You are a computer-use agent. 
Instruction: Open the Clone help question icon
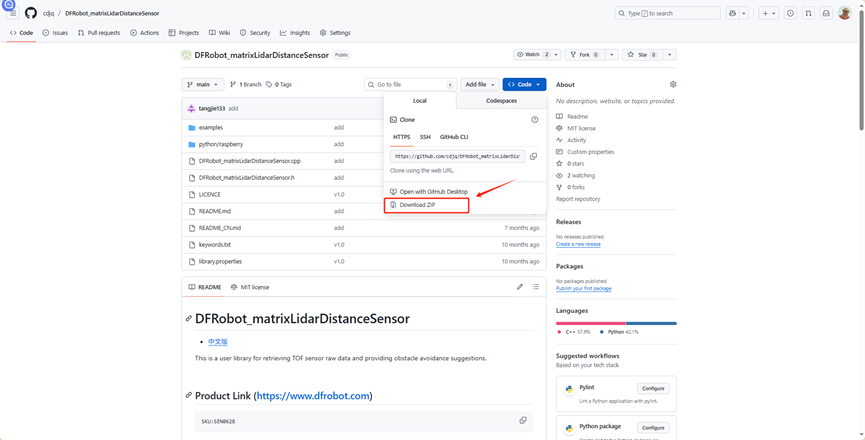(x=535, y=119)
